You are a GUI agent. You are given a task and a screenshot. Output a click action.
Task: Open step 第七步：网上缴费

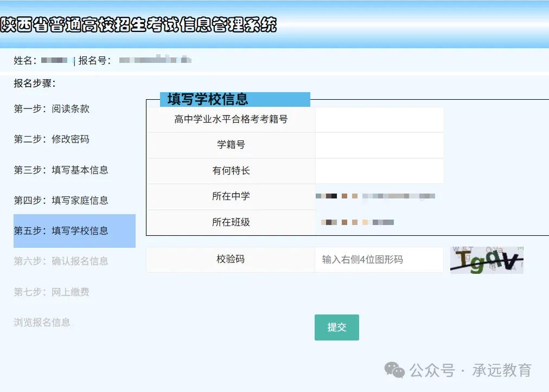(52, 292)
